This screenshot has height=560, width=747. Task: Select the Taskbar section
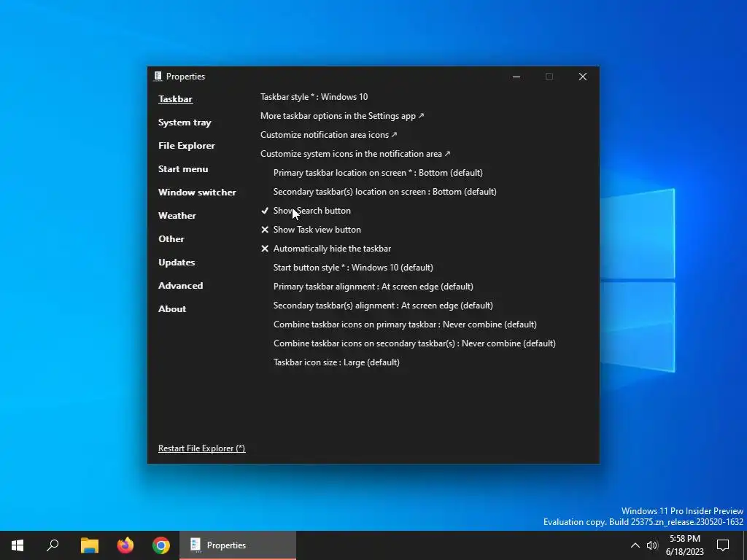(175, 99)
